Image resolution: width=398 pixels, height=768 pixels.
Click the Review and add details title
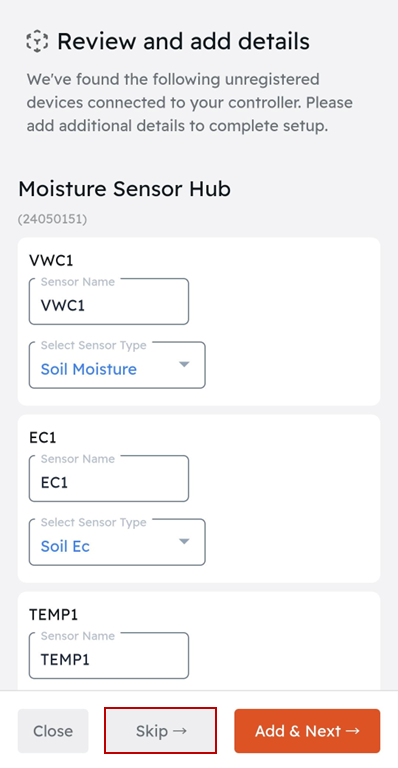point(183,41)
